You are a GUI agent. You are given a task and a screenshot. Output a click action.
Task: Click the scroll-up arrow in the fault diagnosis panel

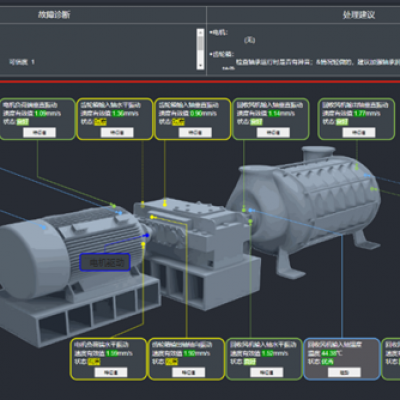pos(200,32)
